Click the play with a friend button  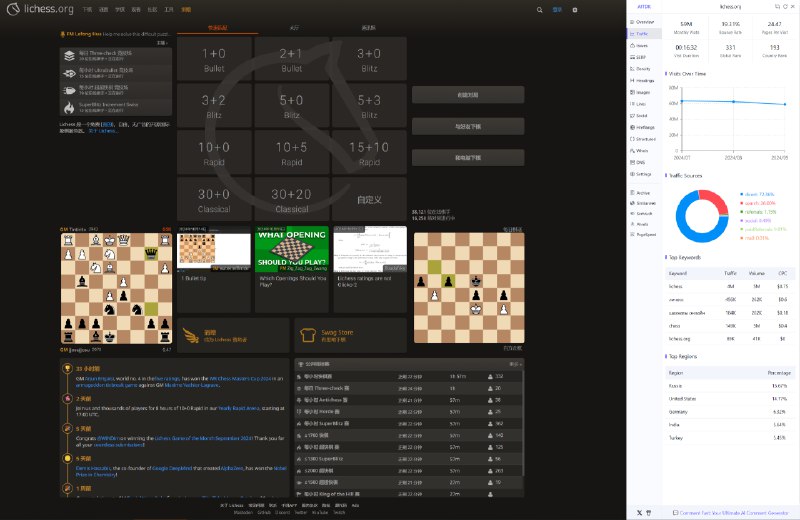point(468,126)
